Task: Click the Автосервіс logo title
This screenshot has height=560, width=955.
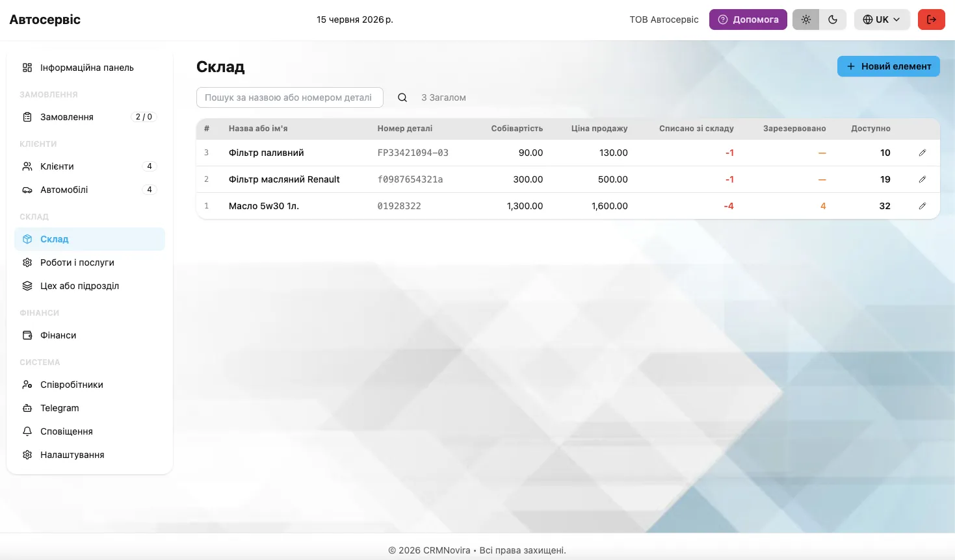Action: pyautogui.click(x=45, y=19)
